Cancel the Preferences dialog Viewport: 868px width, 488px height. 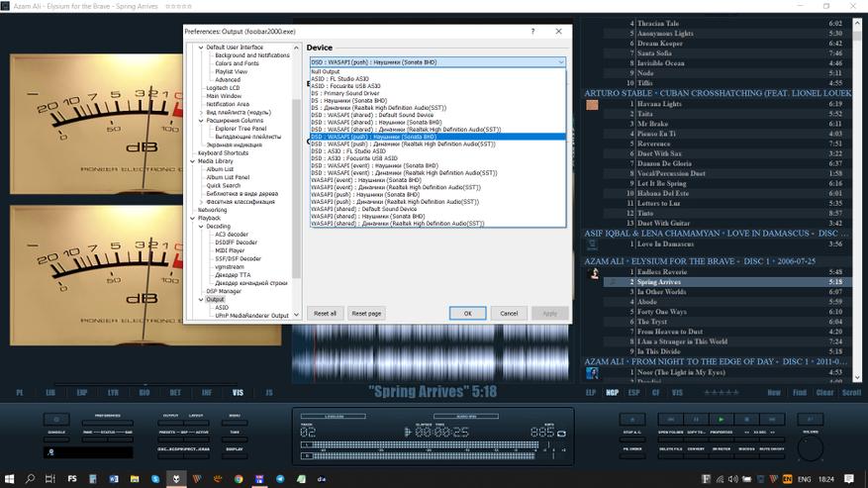pyautogui.click(x=509, y=313)
